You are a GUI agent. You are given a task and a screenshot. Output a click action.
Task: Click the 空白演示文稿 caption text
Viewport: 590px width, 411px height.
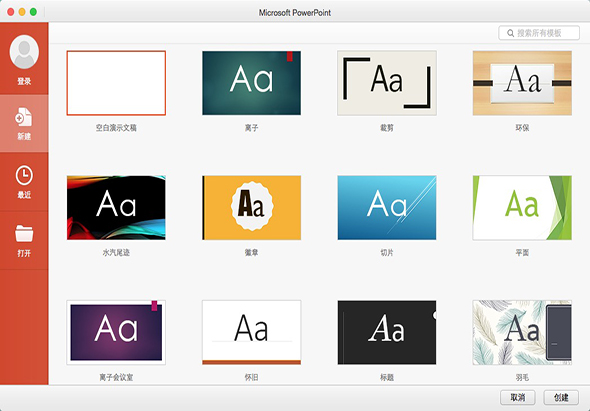[116, 128]
